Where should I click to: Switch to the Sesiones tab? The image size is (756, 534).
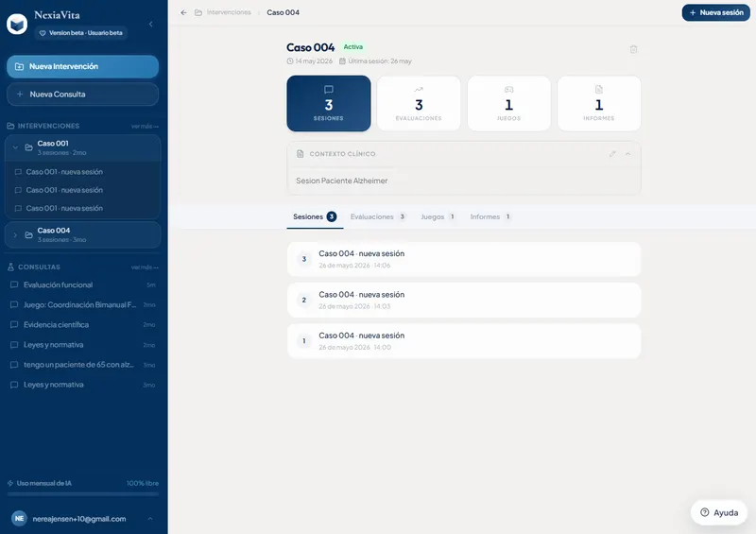click(x=315, y=217)
